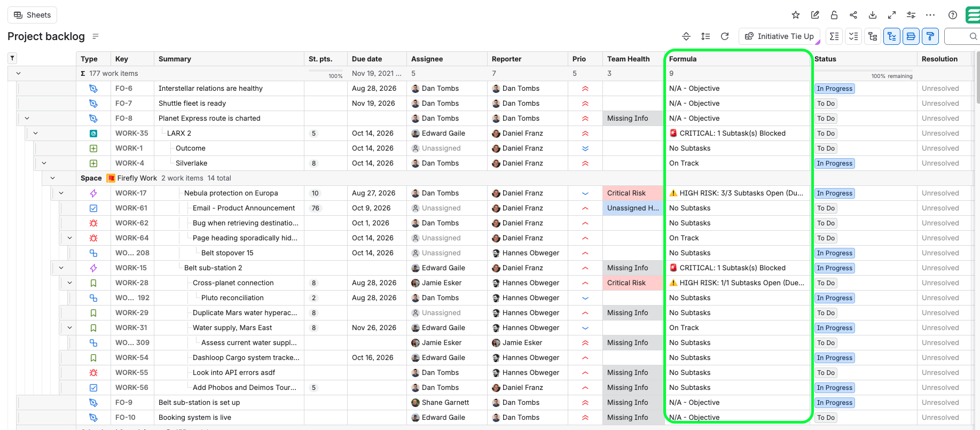
Task: Toggle the highlighted stacked rows toolbar button
Action: tap(911, 36)
